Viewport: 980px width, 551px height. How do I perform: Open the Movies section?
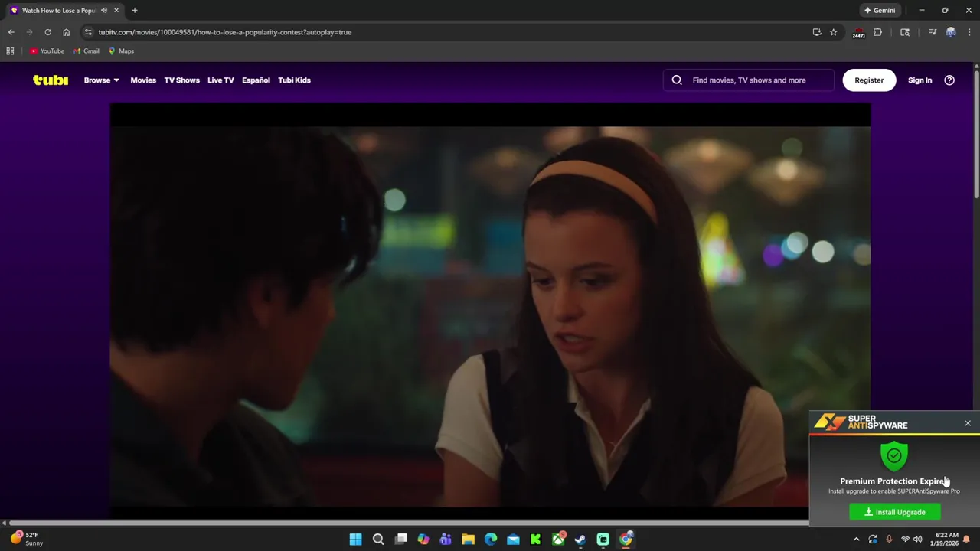pyautogui.click(x=143, y=80)
